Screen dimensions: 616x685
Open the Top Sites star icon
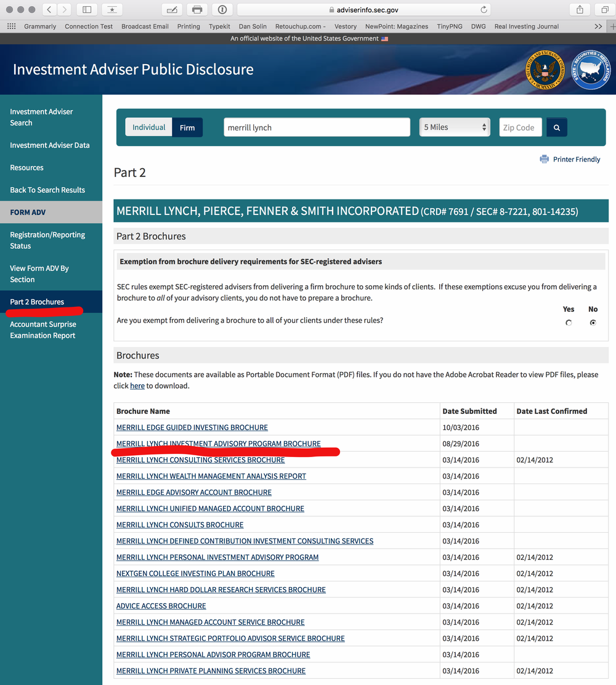pos(112,10)
